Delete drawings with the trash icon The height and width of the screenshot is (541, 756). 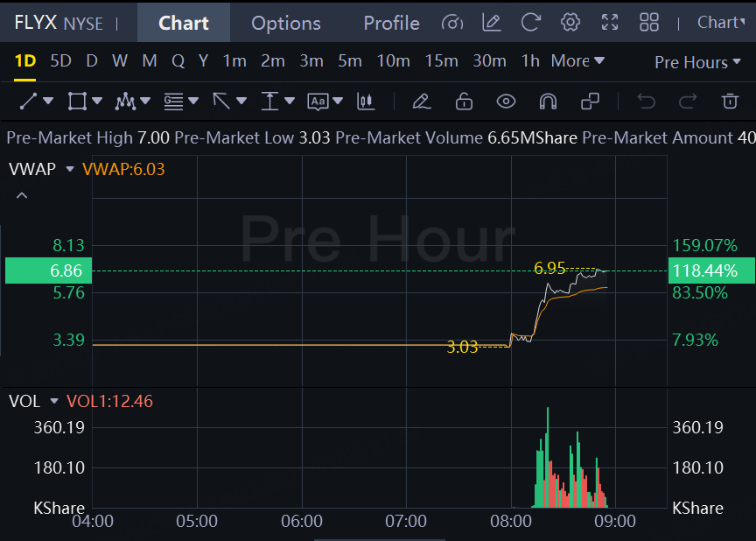pyautogui.click(x=730, y=102)
